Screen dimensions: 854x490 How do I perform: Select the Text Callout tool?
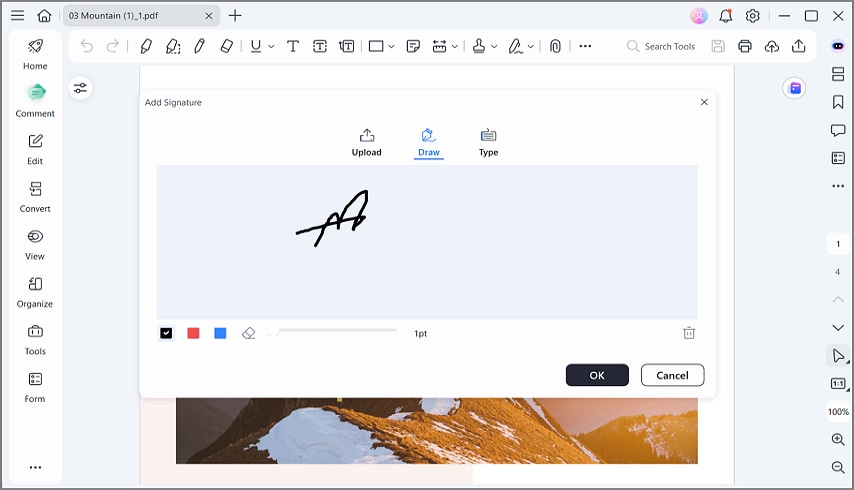[346, 46]
